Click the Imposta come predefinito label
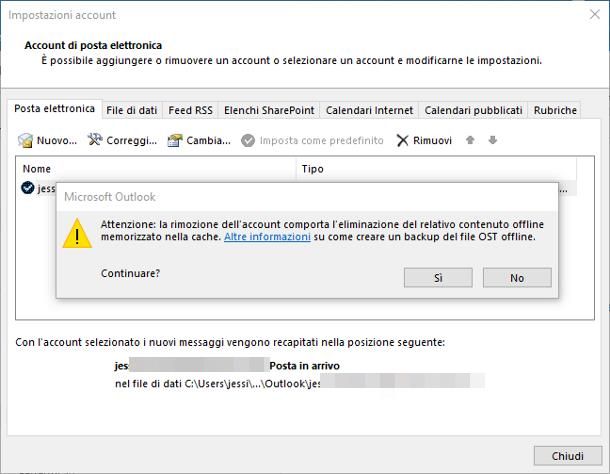Viewport: 610px width, 474px height. [321, 140]
